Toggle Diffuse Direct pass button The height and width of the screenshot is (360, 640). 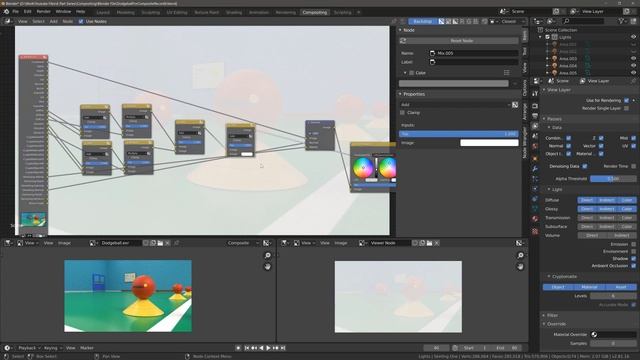(x=587, y=200)
